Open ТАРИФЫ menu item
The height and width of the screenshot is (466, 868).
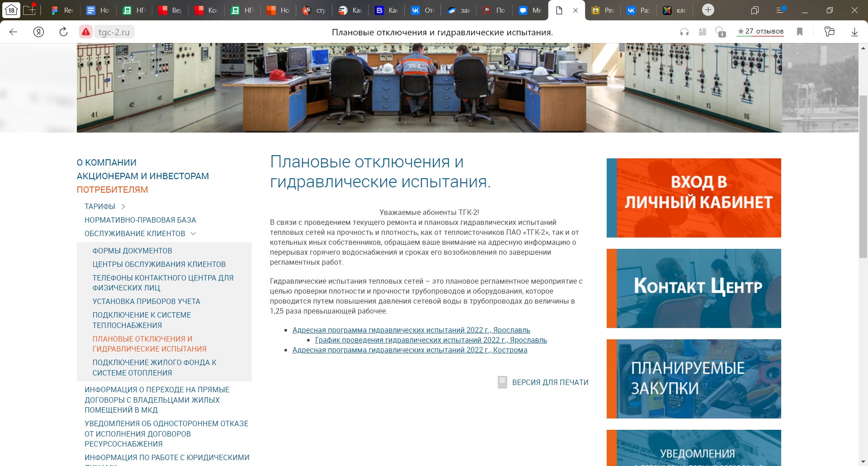(100, 206)
